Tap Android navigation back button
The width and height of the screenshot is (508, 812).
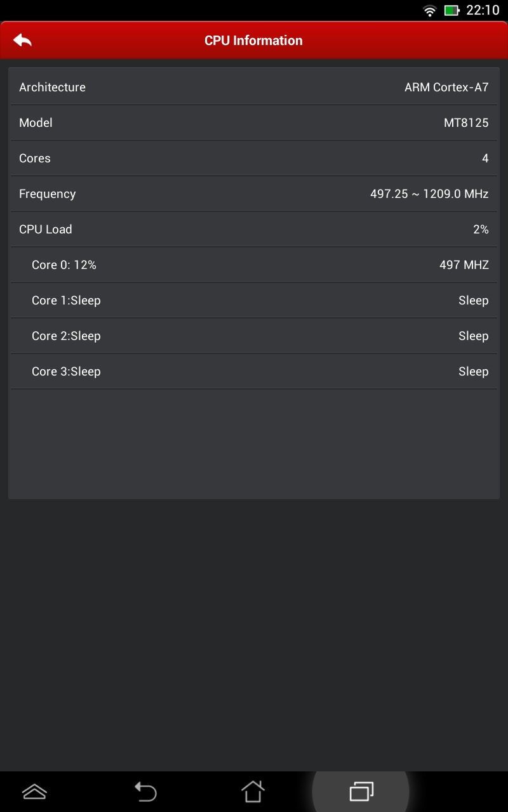[145, 791]
